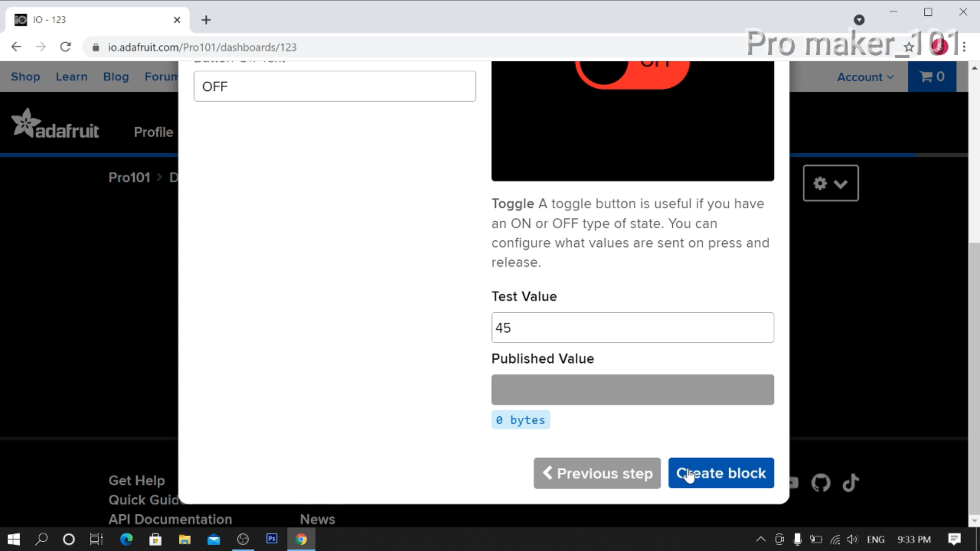980x551 pixels.
Task: Launch Photoshop from the taskbar
Action: coord(272,539)
